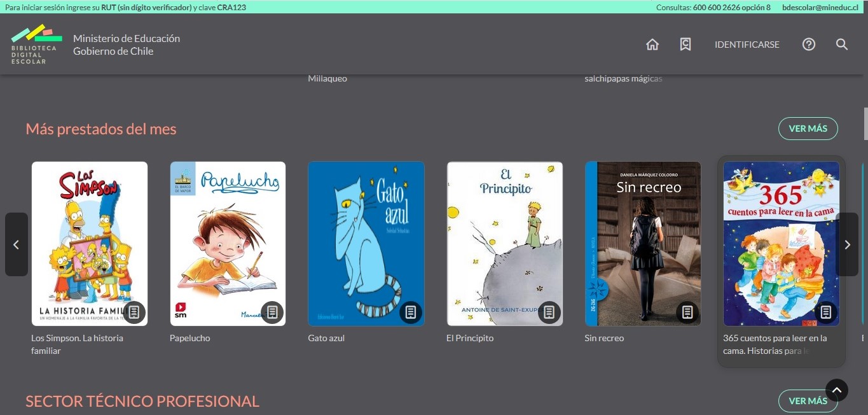This screenshot has height=415, width=868.
Task: Click VER MÁS for Más prestados del mes
Action: click(x=808, y=129)
